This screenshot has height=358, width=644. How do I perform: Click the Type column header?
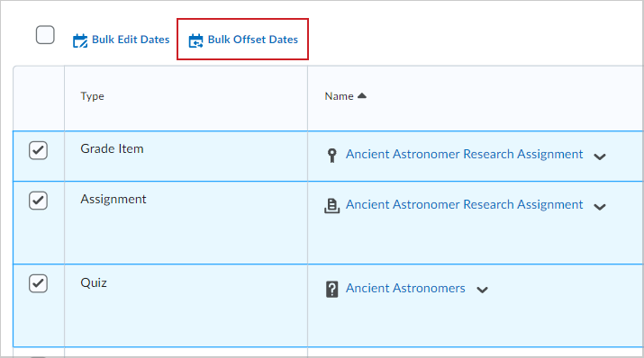92,96
